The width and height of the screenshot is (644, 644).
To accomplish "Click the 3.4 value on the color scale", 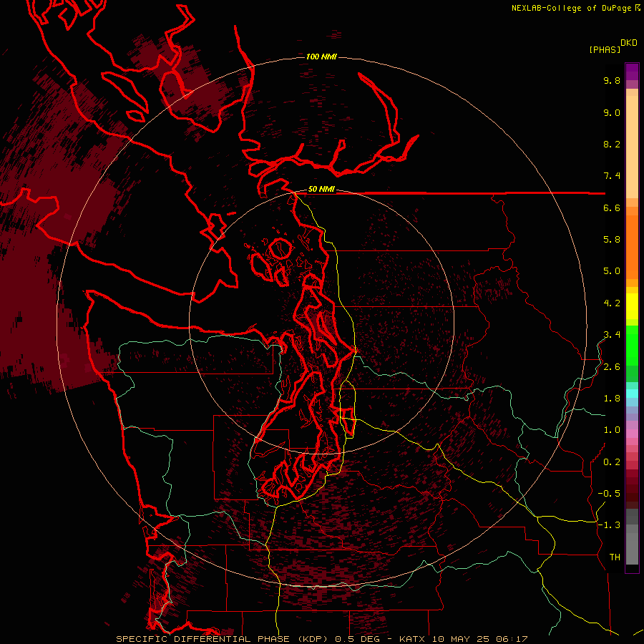I will pos(612,335).
